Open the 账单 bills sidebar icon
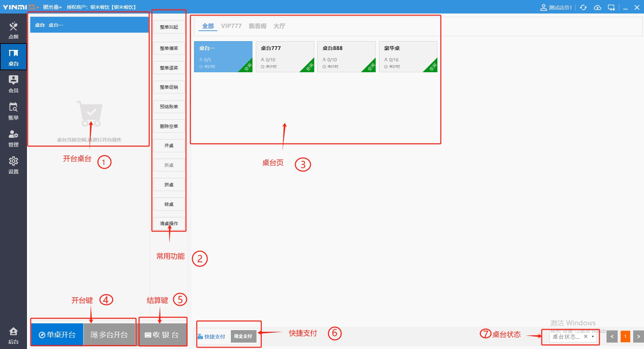This screenshot has width=644, height=349. [14, 111]
